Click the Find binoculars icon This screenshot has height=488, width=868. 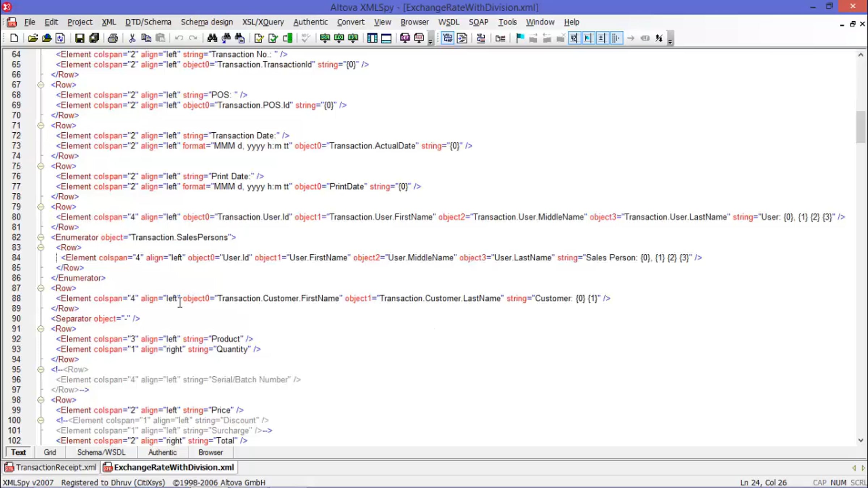[212, 38]
